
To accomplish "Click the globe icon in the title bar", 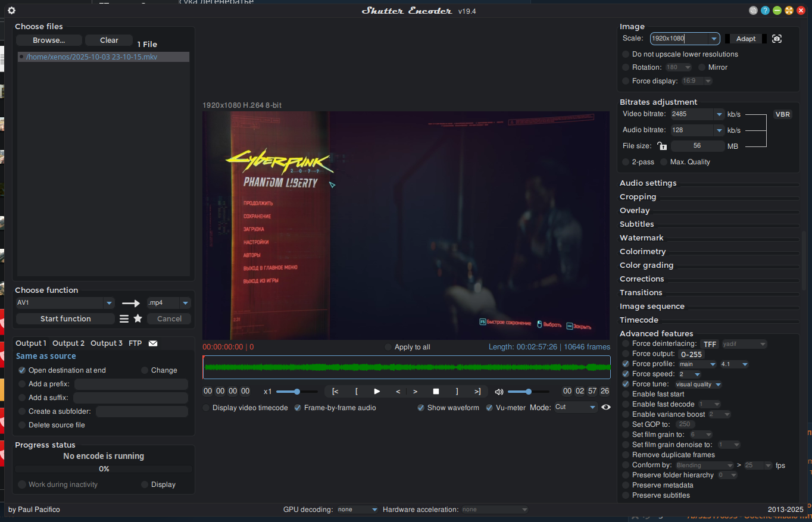I will point(753,10).
